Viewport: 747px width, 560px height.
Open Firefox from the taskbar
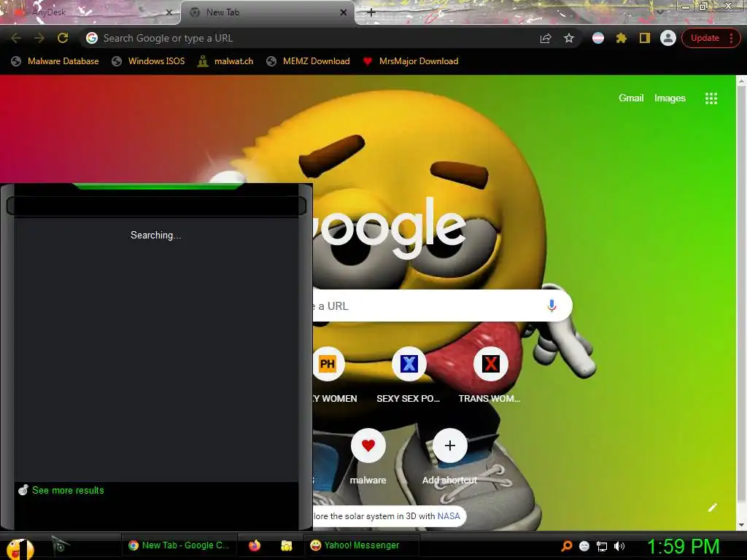click(x=255, y=545)
